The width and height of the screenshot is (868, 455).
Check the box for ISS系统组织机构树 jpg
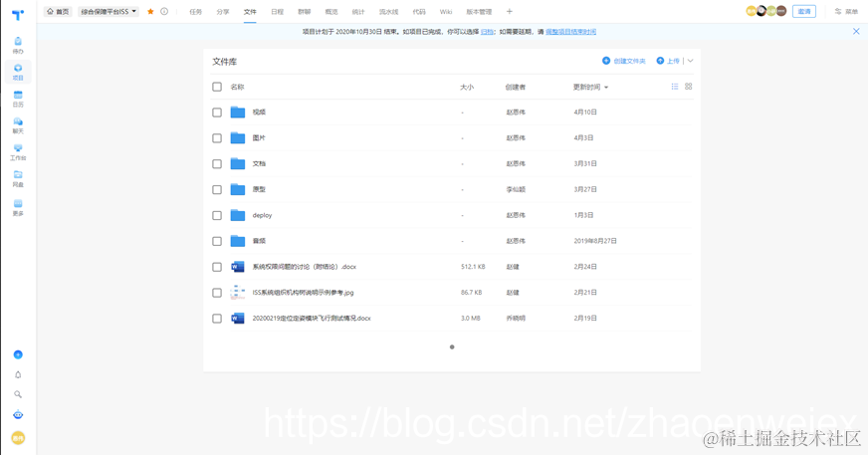pos(217,293)
